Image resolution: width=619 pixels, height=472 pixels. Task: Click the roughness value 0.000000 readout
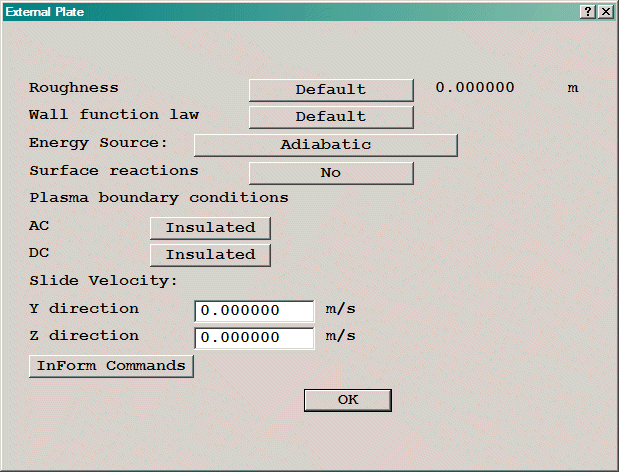click(475, 88)
